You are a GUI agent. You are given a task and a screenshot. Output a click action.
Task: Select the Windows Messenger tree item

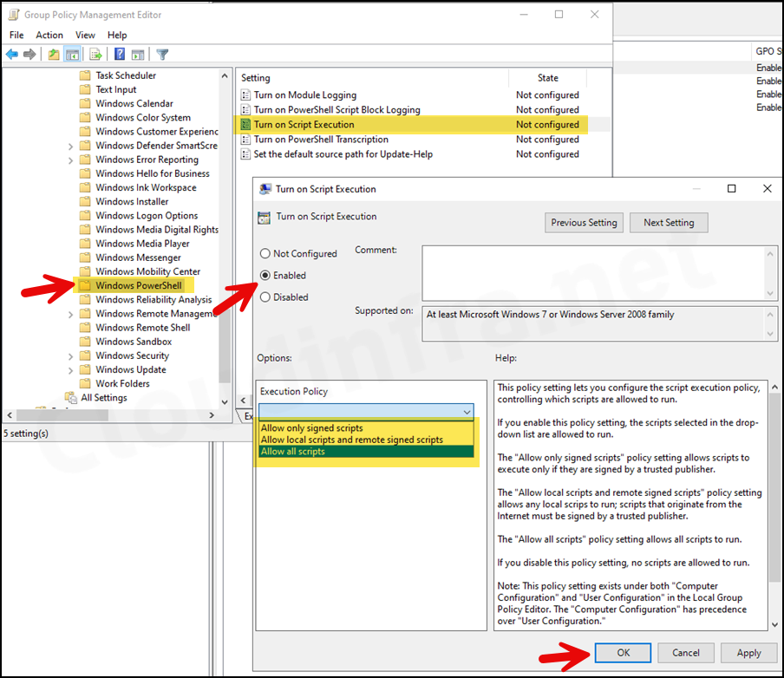click(x=139, y=258)
